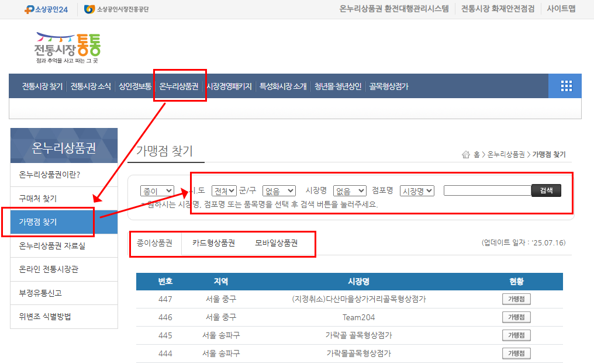Open 특성화시장 소개 navigation menu
Screen dimensions: 594x364
point(283,86)
